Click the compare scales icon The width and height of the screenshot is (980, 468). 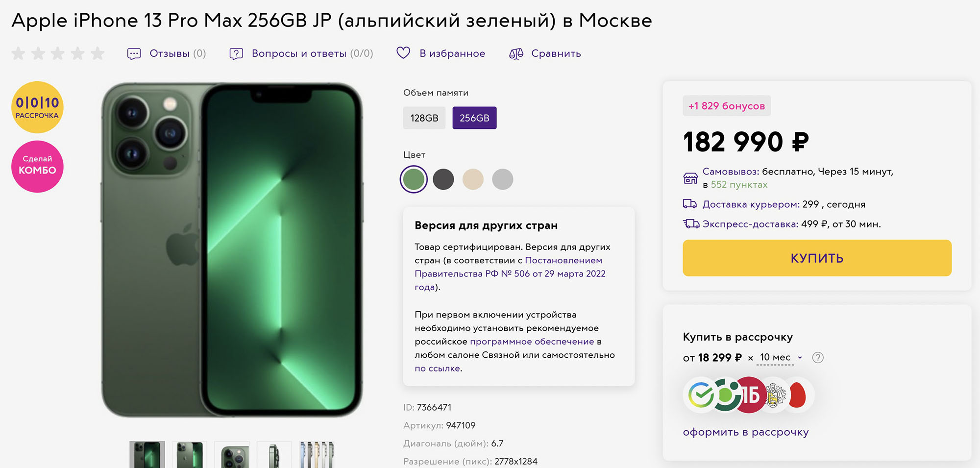click(516, 53)
